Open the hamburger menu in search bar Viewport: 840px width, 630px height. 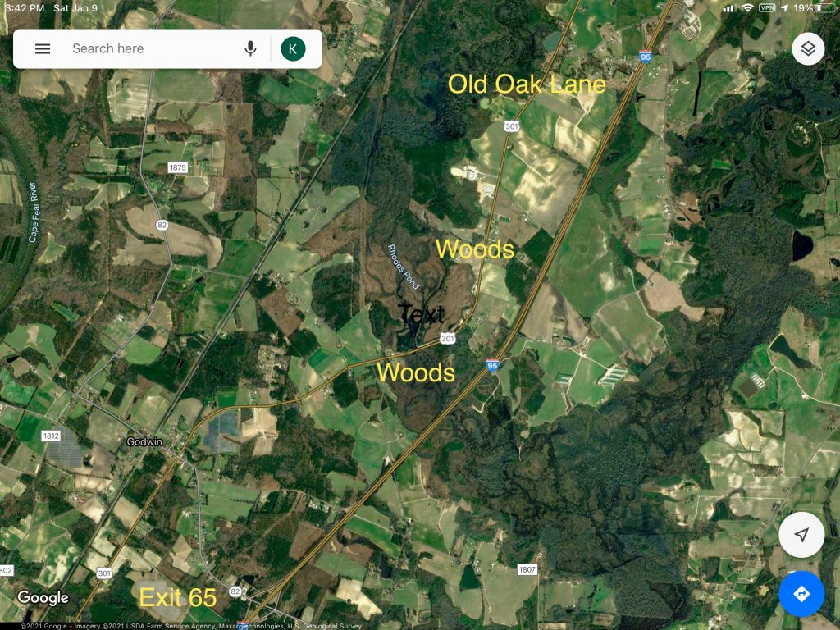(43, 48)
